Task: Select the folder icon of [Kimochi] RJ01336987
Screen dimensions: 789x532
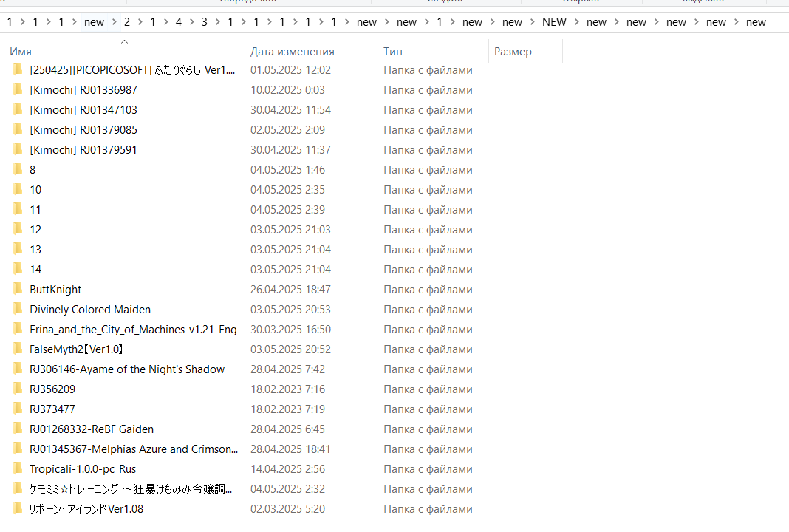Action: click(18, 89)
